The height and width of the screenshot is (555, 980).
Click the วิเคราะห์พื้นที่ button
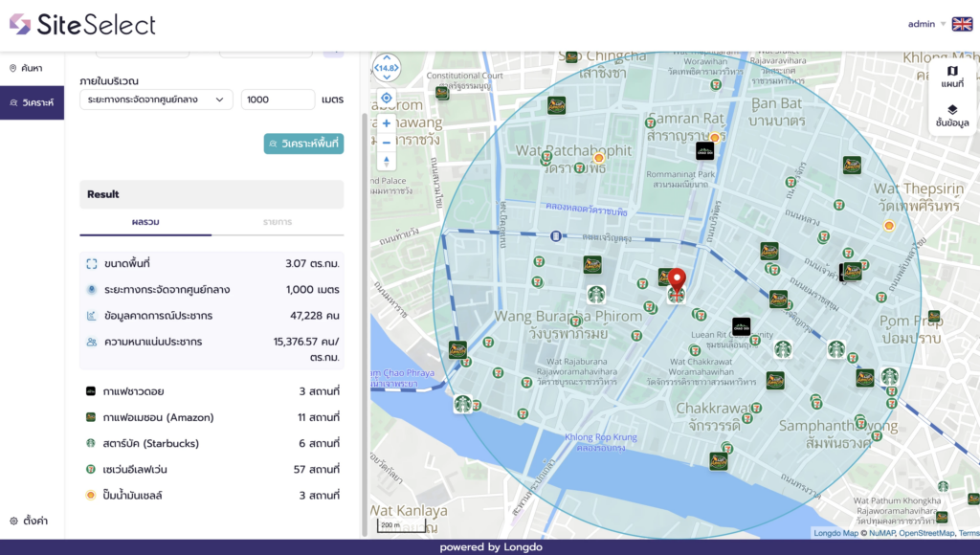pos(303,144)
